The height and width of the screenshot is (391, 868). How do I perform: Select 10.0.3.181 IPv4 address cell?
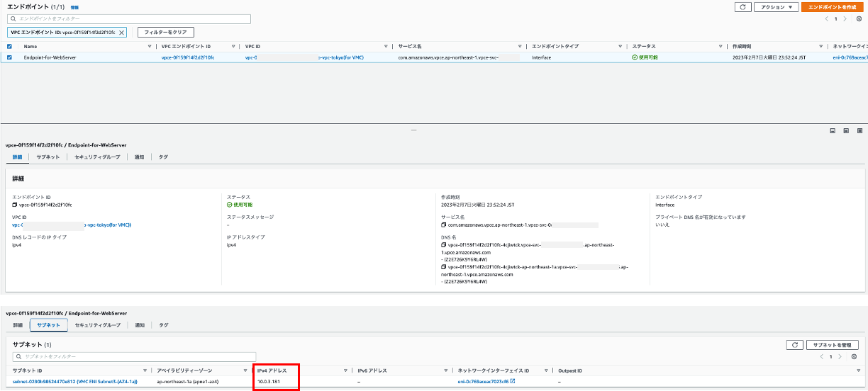click(268, 382)
